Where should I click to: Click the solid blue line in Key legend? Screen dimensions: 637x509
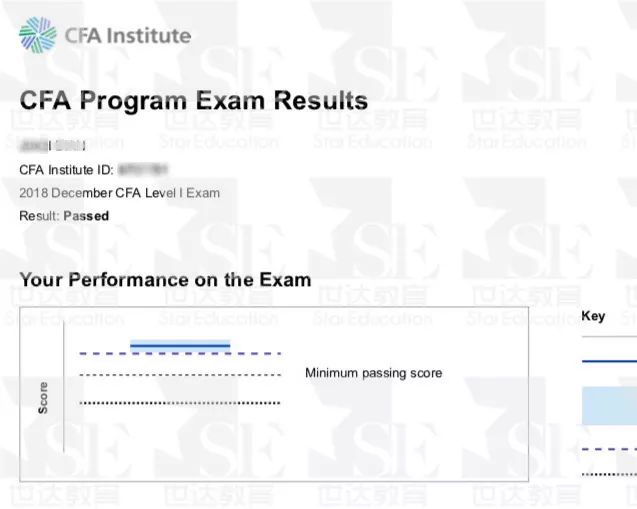coord(609,361)
